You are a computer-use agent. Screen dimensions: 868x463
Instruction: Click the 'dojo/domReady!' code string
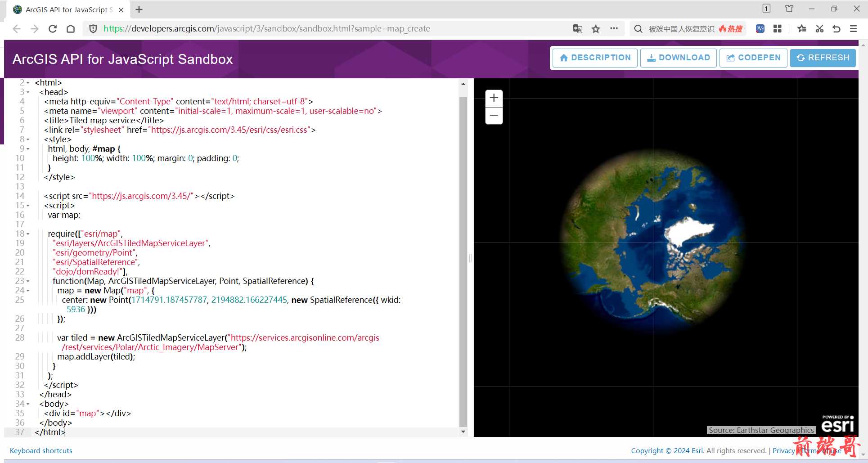tap(88, 271)
